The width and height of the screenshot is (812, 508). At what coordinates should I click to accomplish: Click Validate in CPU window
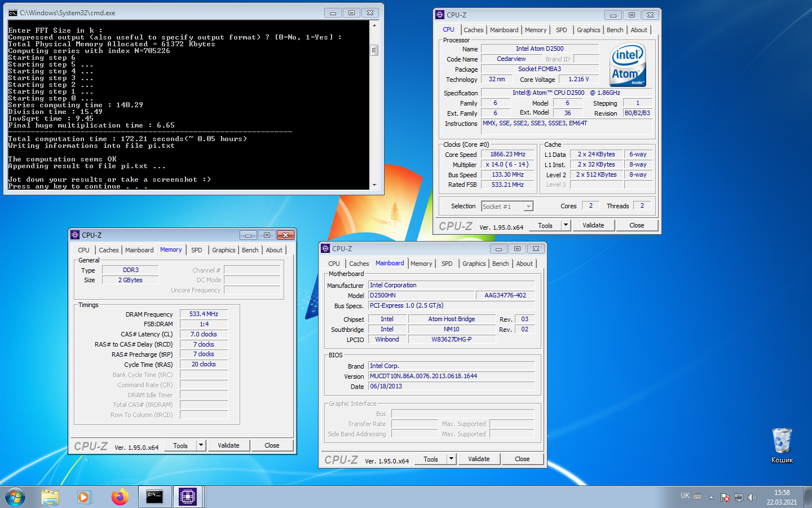[x=593, y=225]
